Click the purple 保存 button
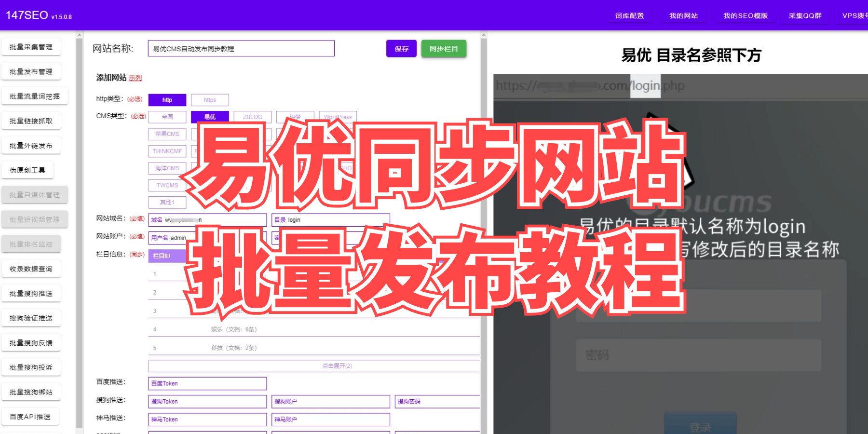 [401, 49]
